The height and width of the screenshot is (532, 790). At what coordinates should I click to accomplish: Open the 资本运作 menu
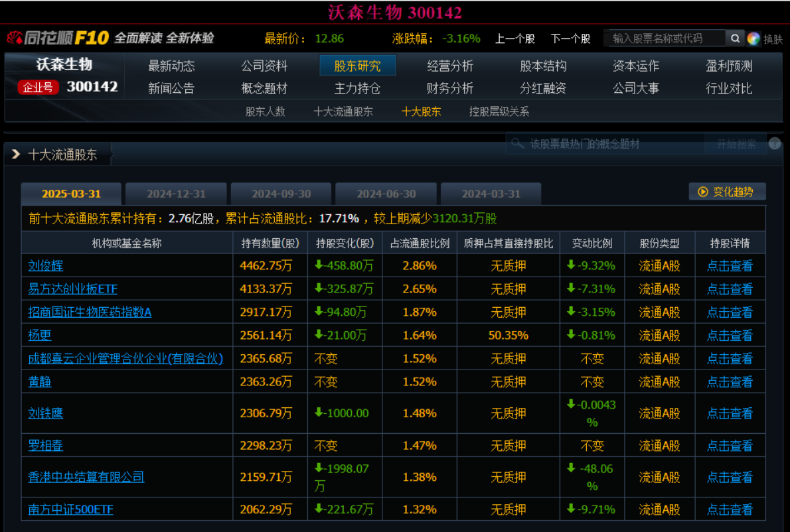(636, 66)
